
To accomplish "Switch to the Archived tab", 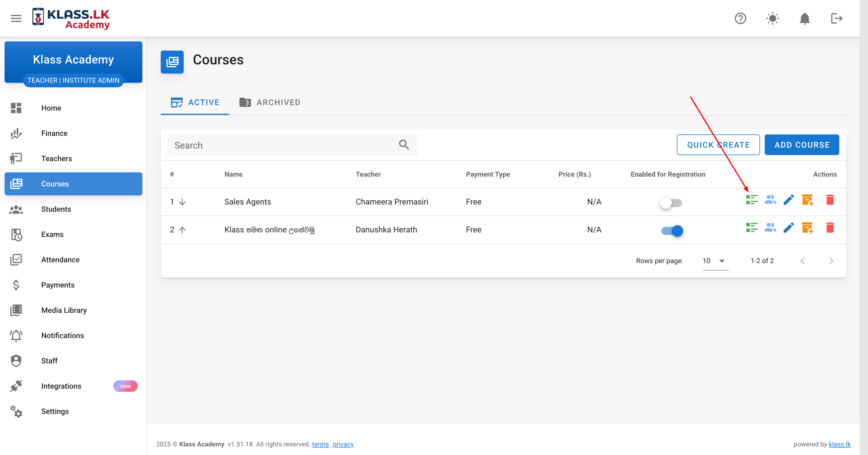I will (x=270, y=103).
